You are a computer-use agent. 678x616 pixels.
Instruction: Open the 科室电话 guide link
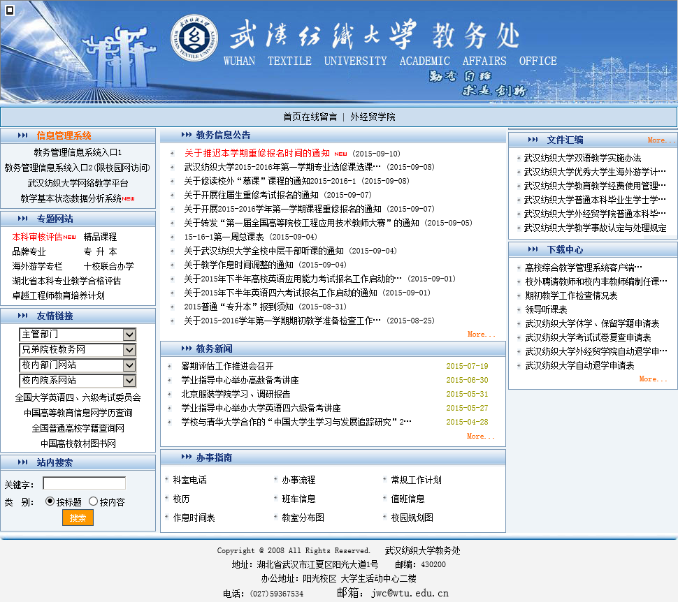pyautogui.click(x=190, y=480)
